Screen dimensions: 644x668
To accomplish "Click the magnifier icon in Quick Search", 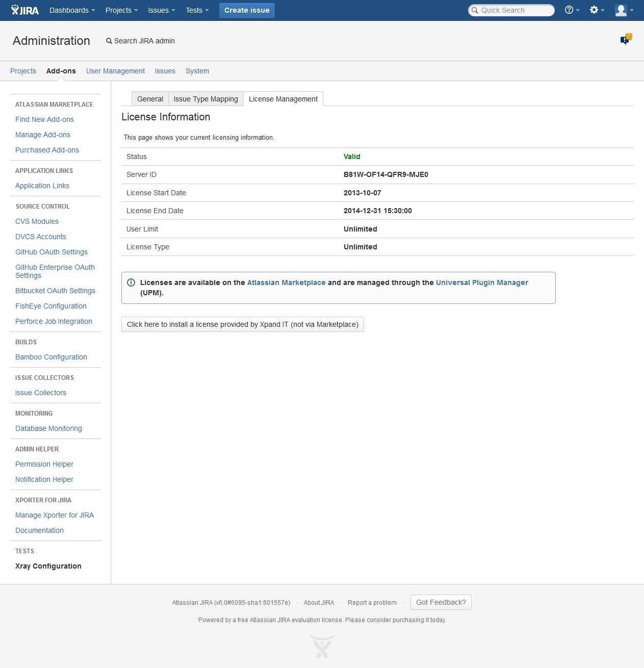I will click(x=475, y=10).
